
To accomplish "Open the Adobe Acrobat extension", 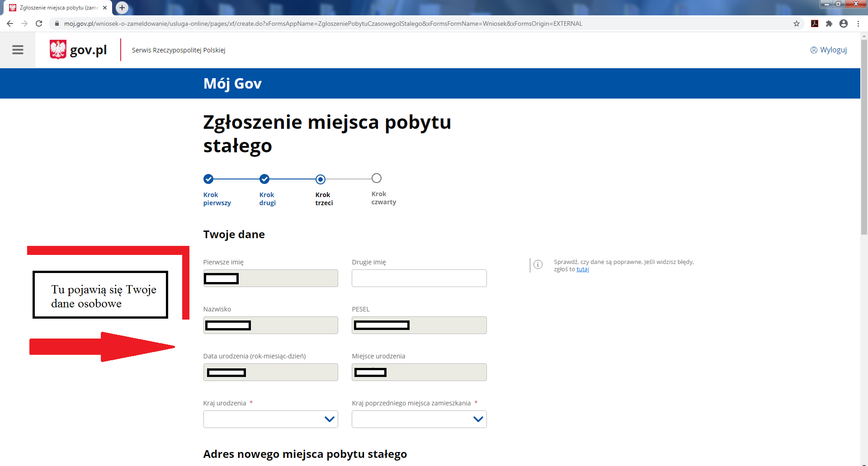I will pyautogui.click(x=815, y=24).
